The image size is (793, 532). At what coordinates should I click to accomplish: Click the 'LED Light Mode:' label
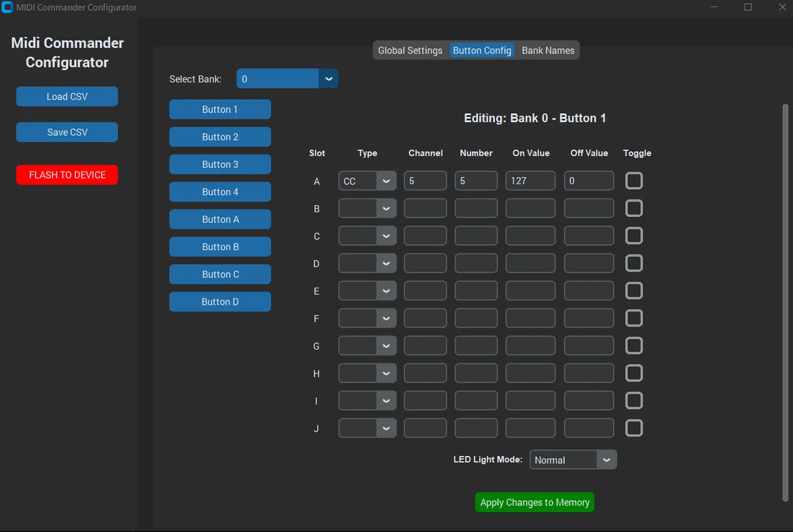point(488,459)
